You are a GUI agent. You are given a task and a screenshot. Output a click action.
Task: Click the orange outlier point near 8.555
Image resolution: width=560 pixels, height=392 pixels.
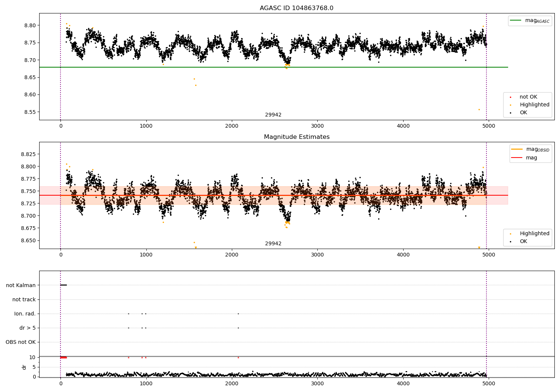pyautogui.click(x=479, y=109)
